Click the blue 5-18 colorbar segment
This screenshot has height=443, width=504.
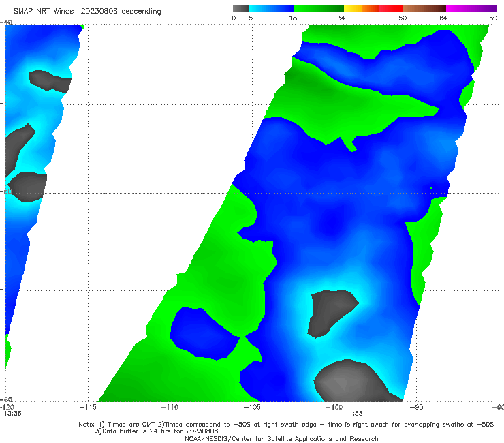[x=272, y=8]
